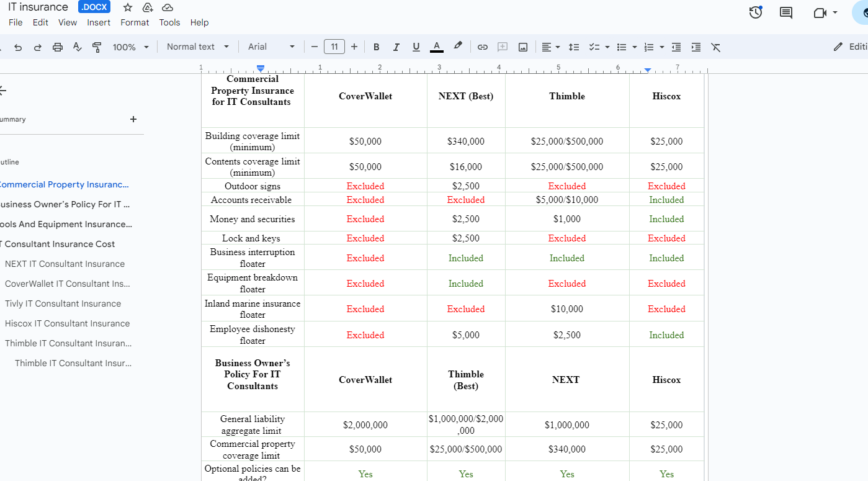Open checklist options dropdown
Screen dimensions: 868x481
(x=599, y=47)
